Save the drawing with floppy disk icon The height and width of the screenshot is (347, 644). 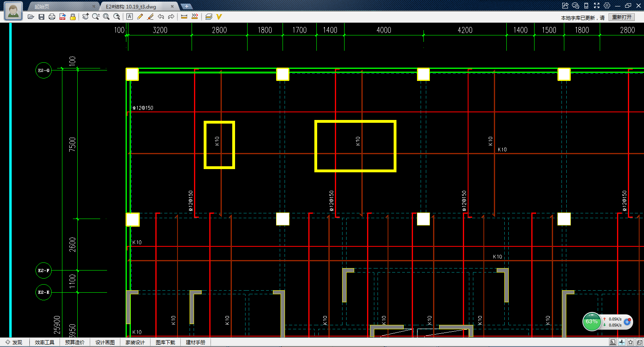[x=41, y=17]
